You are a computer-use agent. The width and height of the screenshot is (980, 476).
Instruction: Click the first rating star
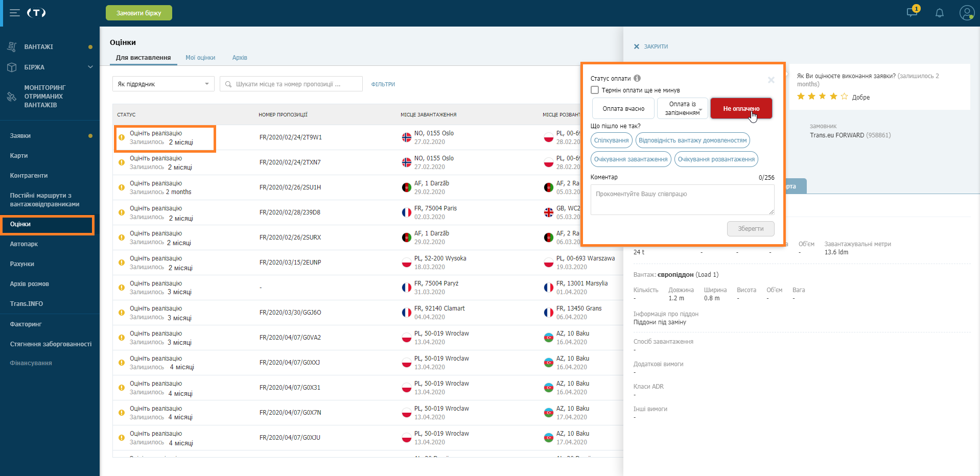tap(801, 96)
